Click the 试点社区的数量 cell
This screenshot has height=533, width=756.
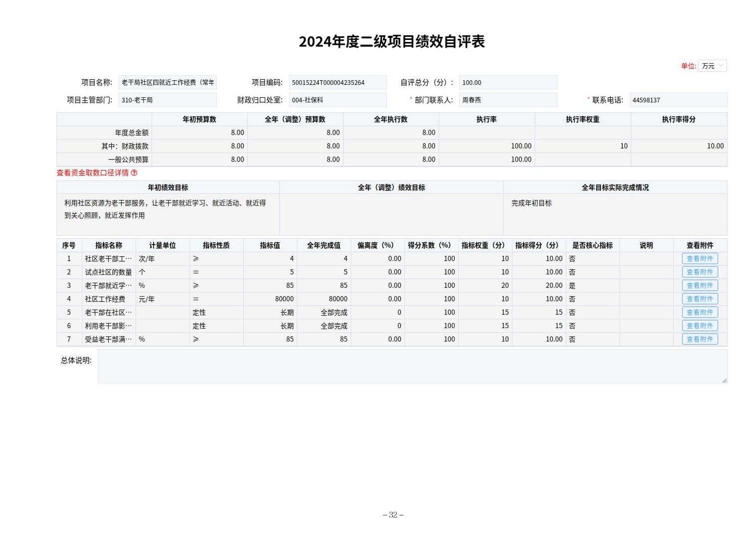109,272
